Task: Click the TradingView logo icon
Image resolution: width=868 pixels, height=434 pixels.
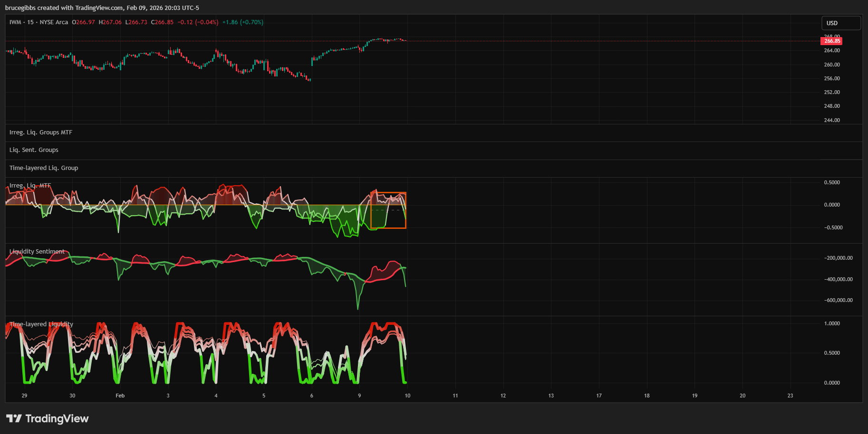Action: click(14, 418)
